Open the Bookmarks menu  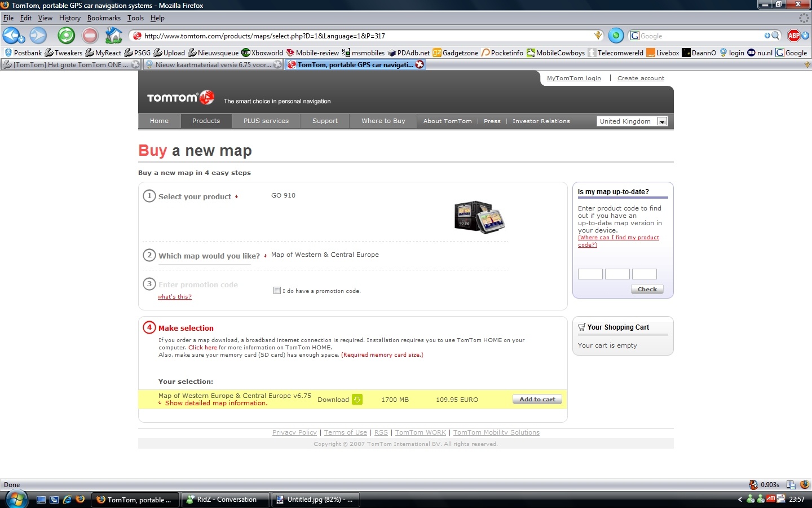click(x=104, y=18)
